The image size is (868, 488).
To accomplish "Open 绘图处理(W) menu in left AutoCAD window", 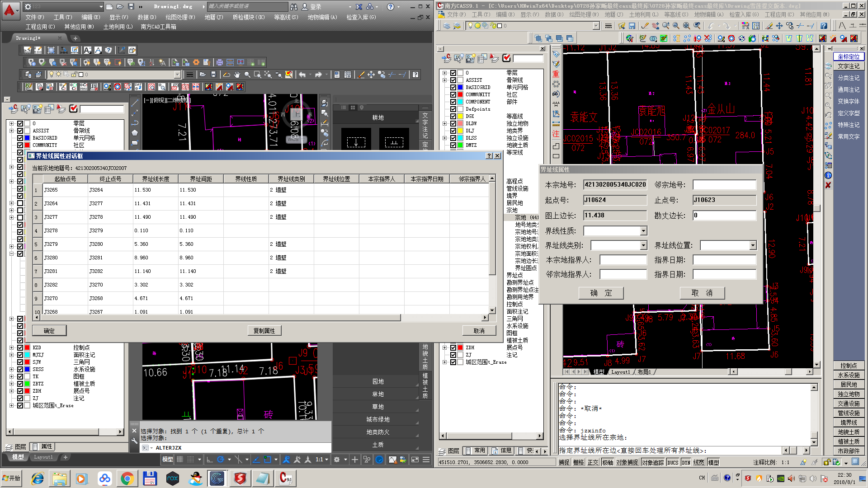I will pyautogui.click(x=180, y=17).
